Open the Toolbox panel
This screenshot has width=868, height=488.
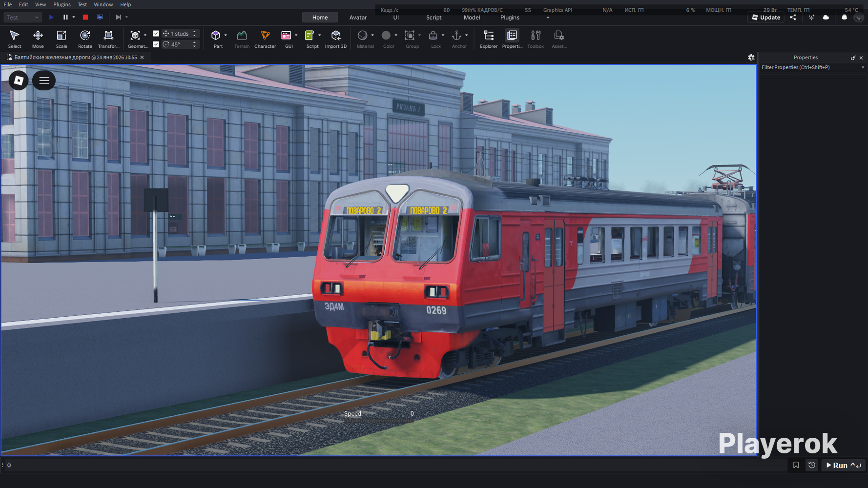[536, 39]
